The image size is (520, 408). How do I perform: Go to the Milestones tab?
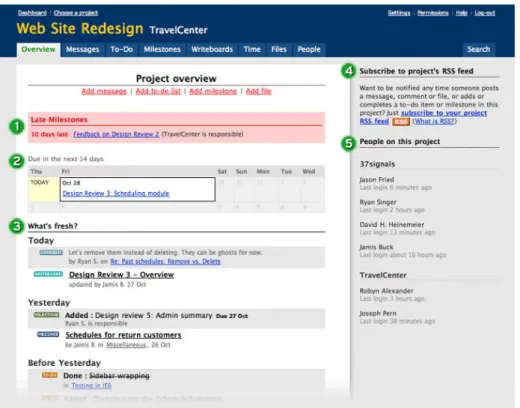[x=162, y=50]
